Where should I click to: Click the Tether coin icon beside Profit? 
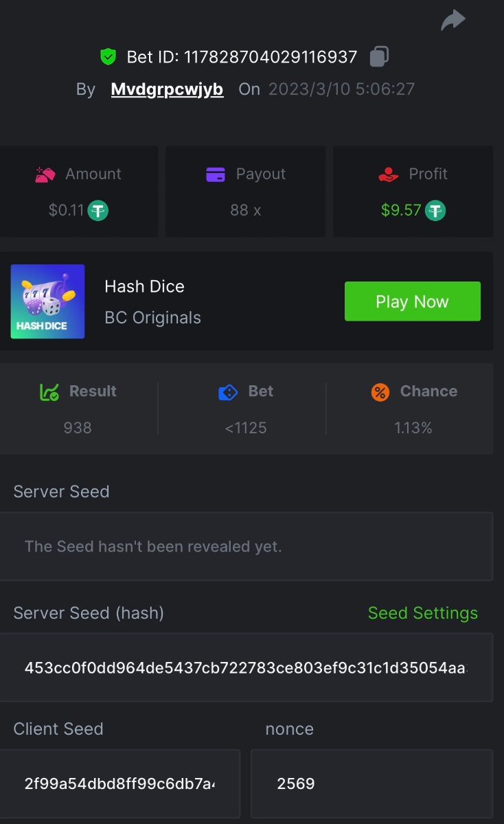tap(435, 210)
